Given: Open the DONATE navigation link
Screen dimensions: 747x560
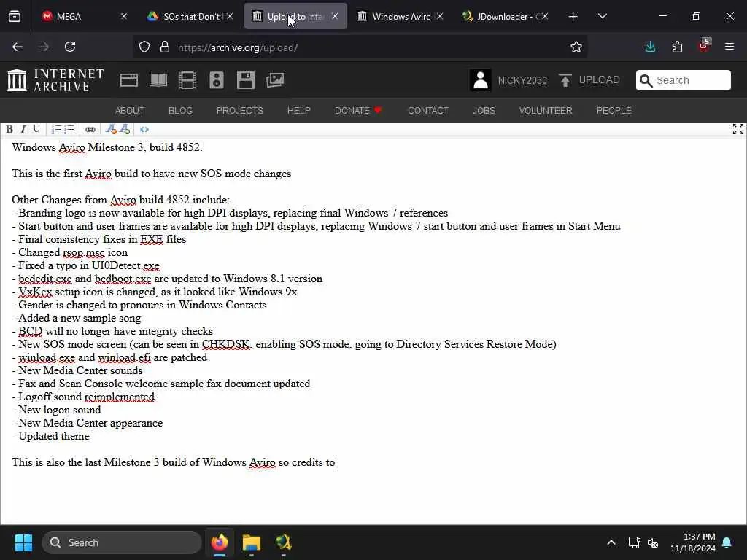Looking at the screenshot, I should (x=358, y=111).
